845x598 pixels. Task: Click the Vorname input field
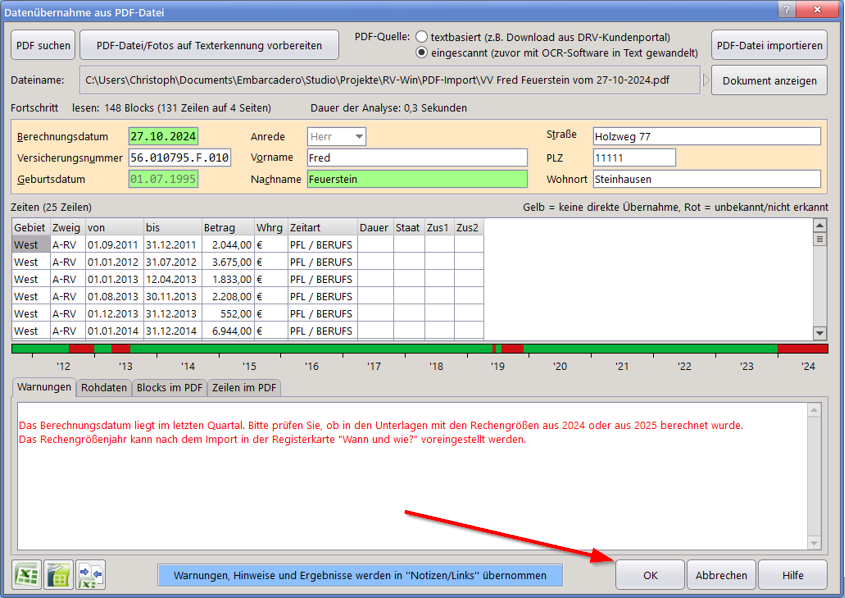point(416,158)
